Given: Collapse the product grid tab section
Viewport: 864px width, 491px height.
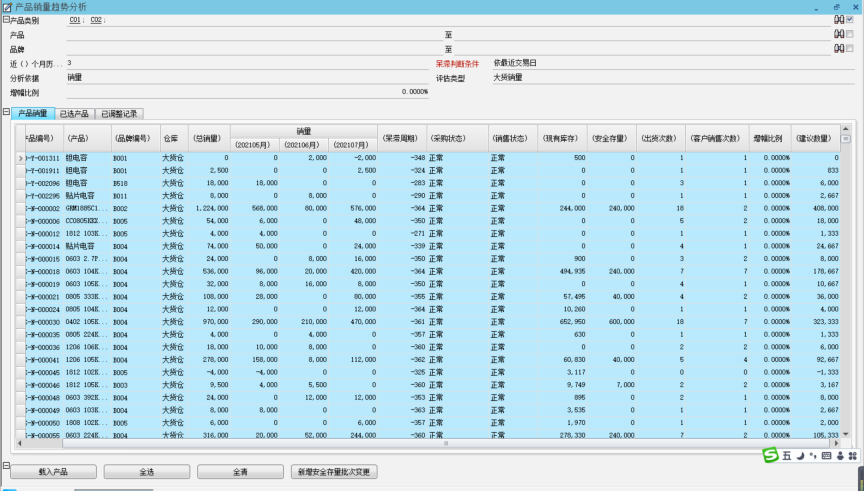Looking at the screenshot, I should 5,113.
